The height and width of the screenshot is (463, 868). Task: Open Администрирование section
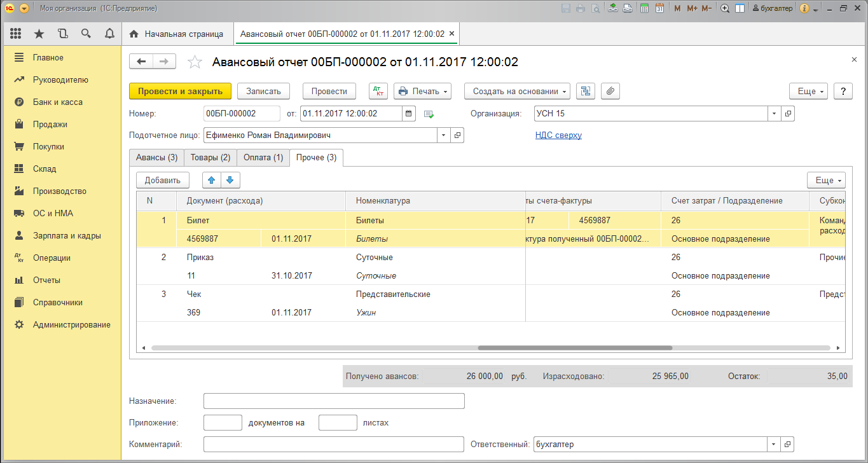[x=62, y=324]
